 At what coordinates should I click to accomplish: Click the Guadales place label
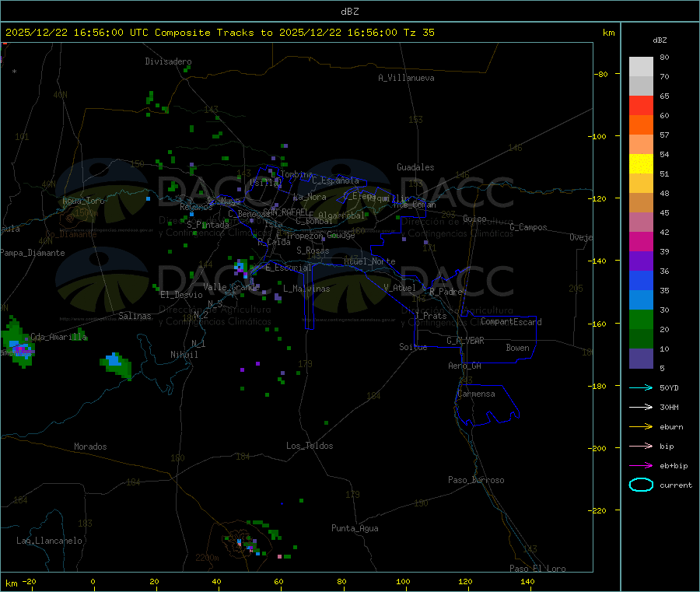[415, 167]
